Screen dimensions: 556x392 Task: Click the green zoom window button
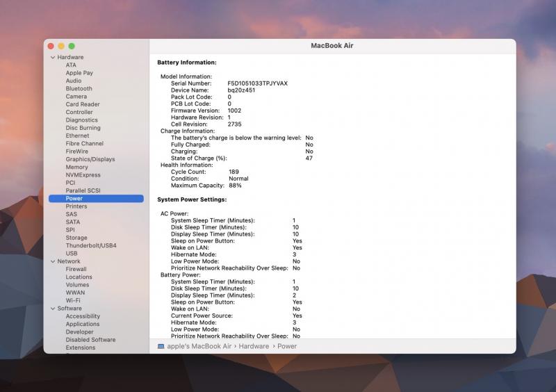pos(72,46)
